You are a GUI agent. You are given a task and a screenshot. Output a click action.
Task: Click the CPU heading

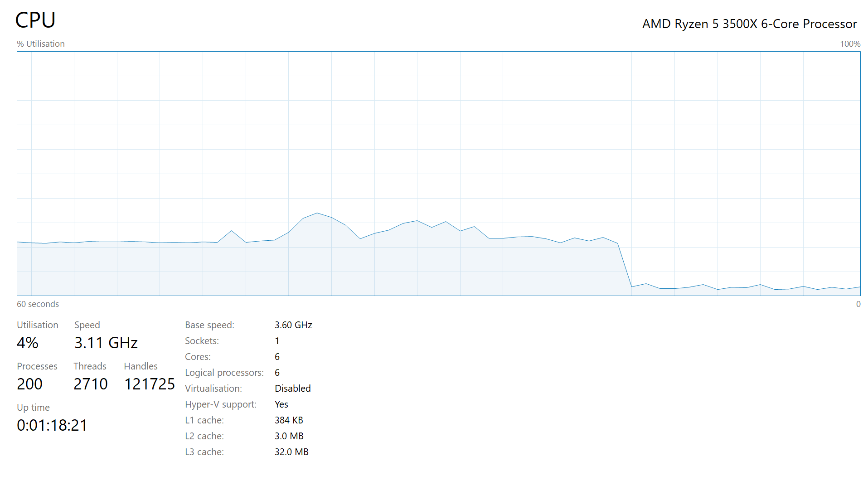35,20
